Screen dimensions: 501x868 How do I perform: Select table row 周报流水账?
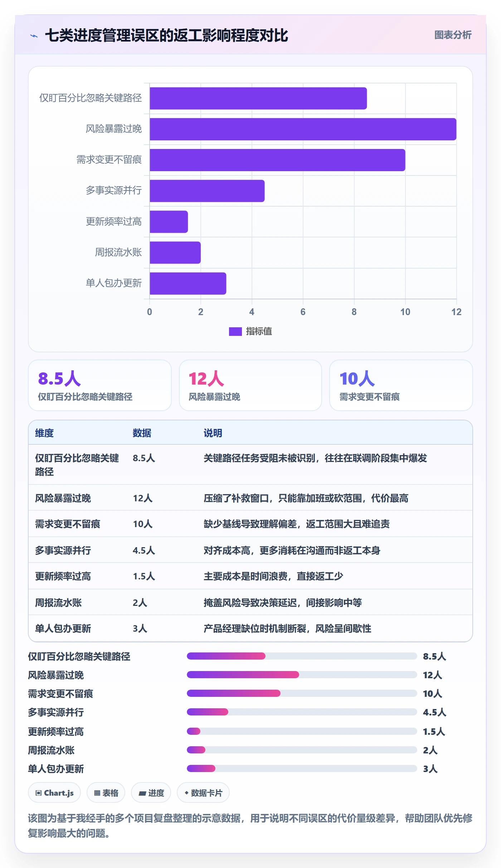[x=250, y=603]
